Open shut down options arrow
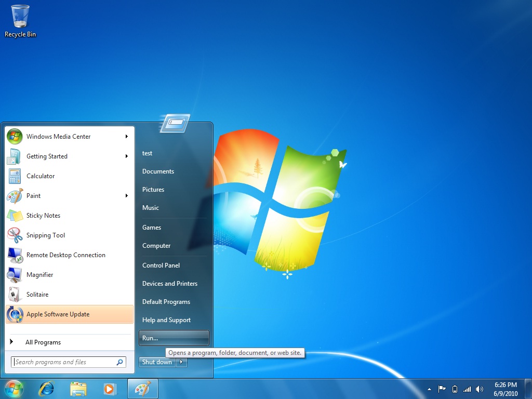This screenshot has height=399, width=532. (x=181, y=362)
